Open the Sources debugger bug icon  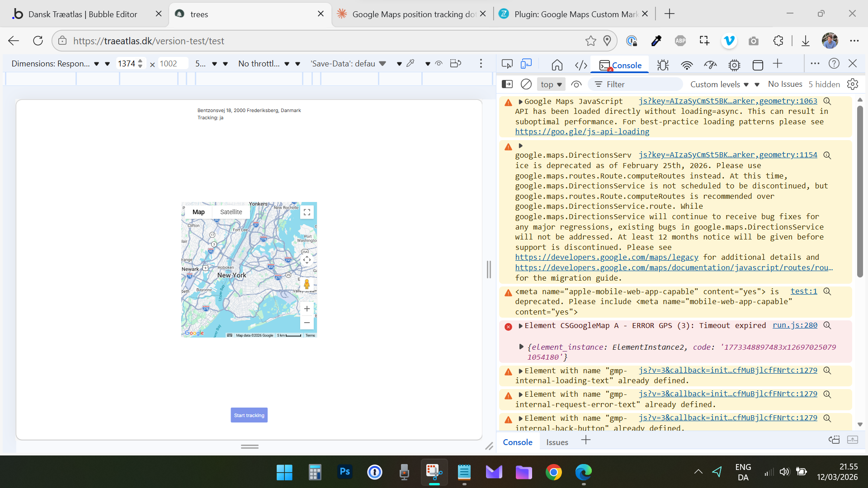[x=663, y=65]
